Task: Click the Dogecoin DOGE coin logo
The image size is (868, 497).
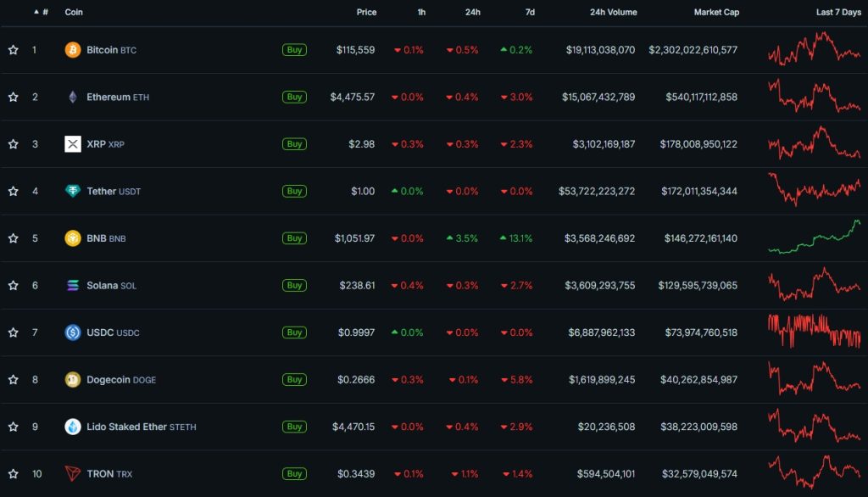Action: click(x=74, y=380)
